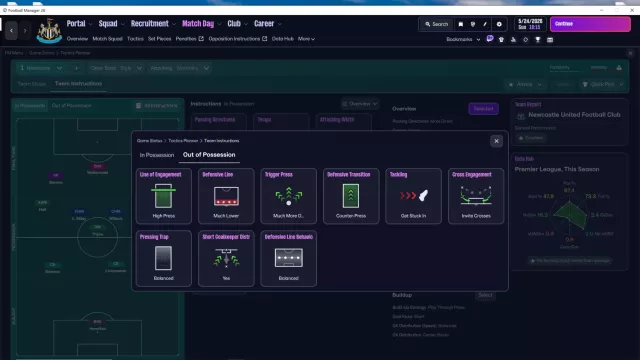Image resolution: width=640 pixels, height=360 pixels.
Task: Open the Tactics page
Action: (x=135, y=39)
